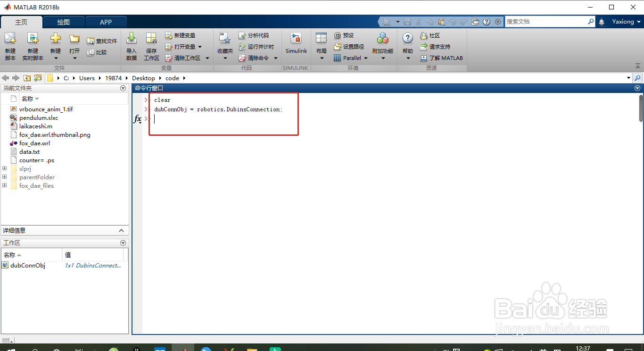644x351 pixels.
Task: Click the command window vertical scrollbar
Action: tap(641, 108)
